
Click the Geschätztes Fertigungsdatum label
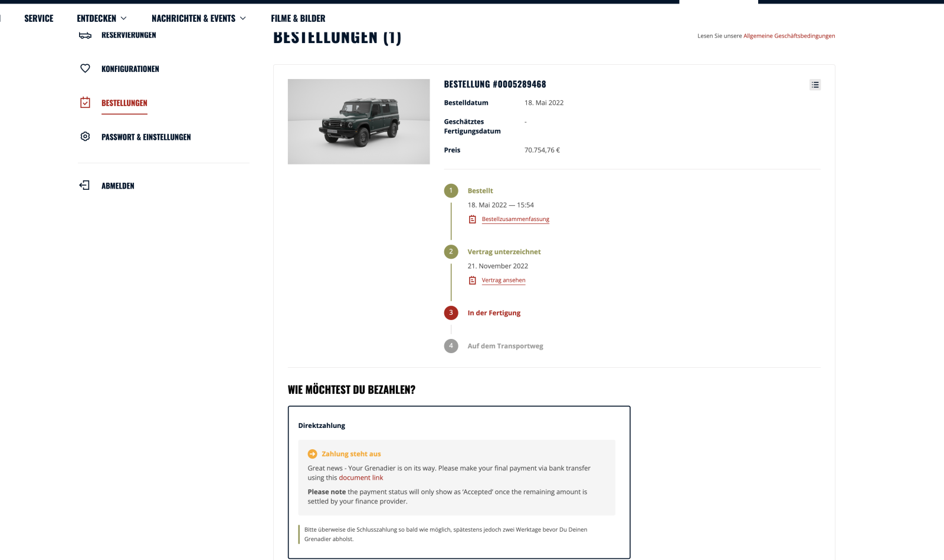[x=472, y=127]
